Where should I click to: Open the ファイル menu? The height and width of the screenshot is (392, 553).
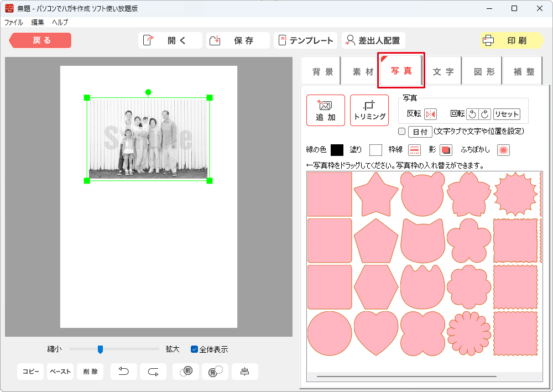(14, 23)
